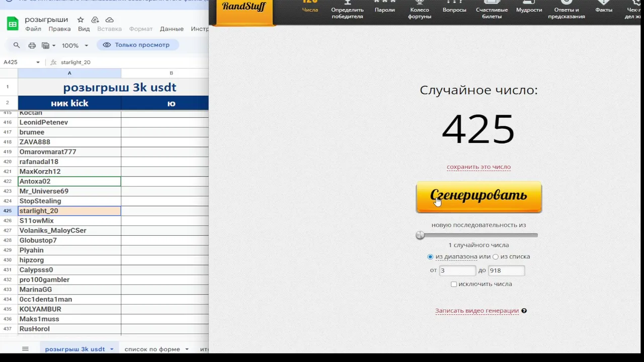Enable the исключить числа checkbox
The width and height of the screenshot is (644, 362).
[454, 284]
